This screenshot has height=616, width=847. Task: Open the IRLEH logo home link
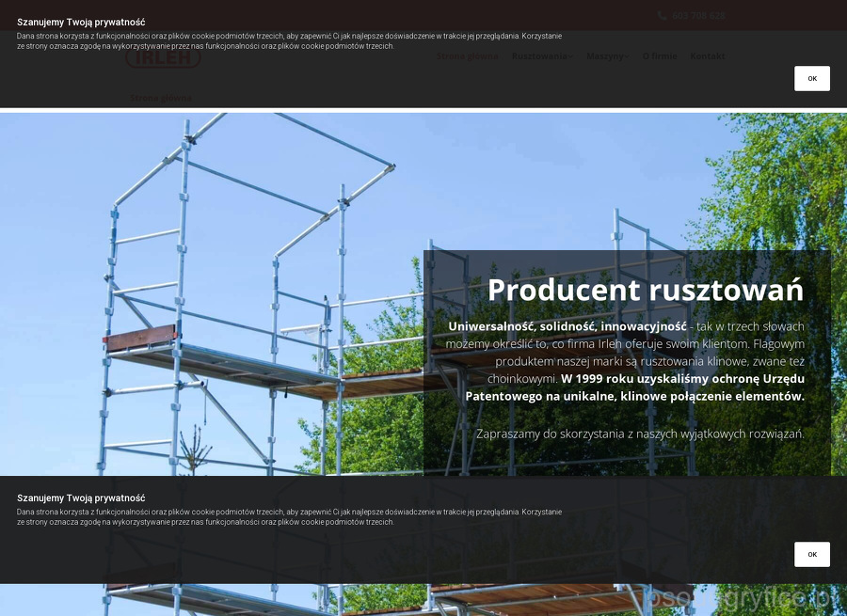click(163, 57)
